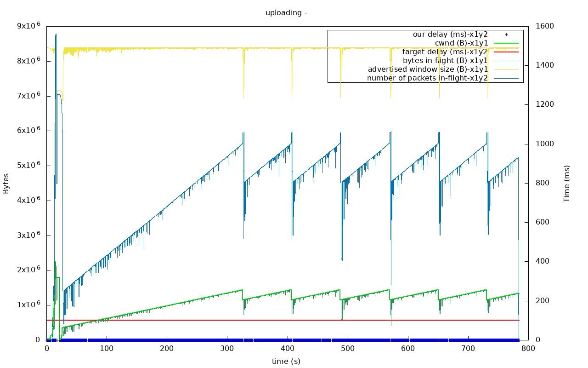Viewport: 588px width, 368px height.
Task: Click the "Time (ms)" right axis title
Action: [566, 184]
